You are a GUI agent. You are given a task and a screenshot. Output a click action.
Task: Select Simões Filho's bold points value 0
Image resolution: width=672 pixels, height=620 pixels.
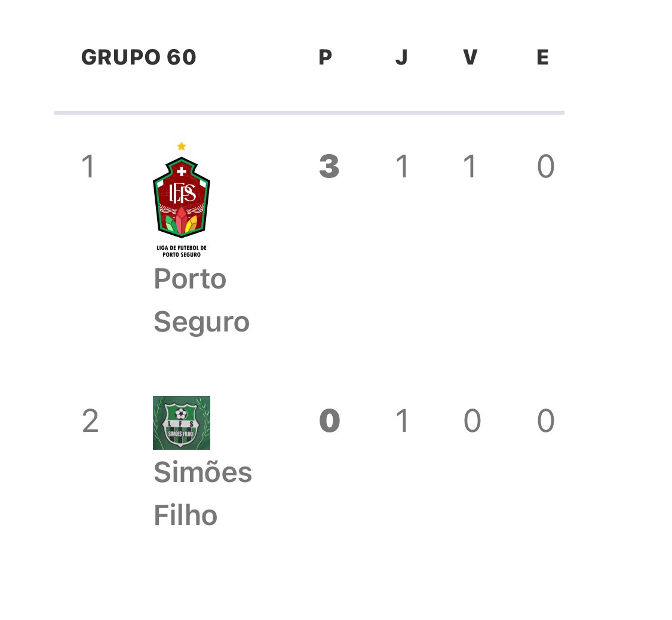(x=330, y=421)
